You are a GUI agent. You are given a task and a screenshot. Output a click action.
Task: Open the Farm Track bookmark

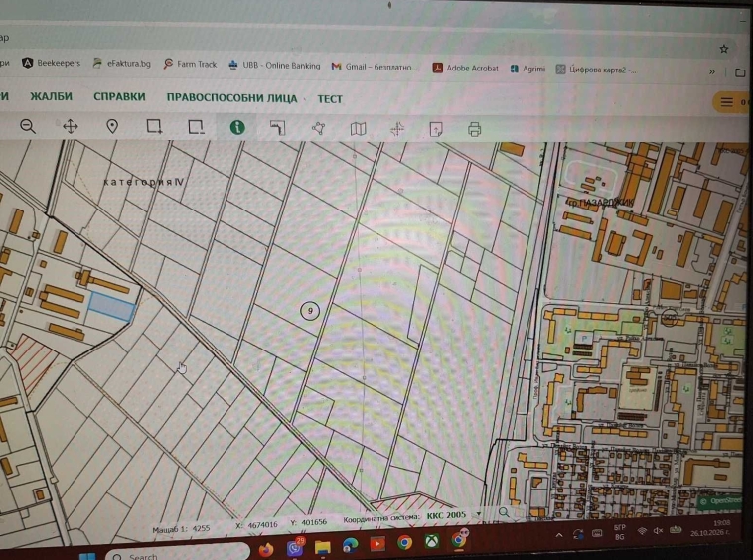[190, 64]
